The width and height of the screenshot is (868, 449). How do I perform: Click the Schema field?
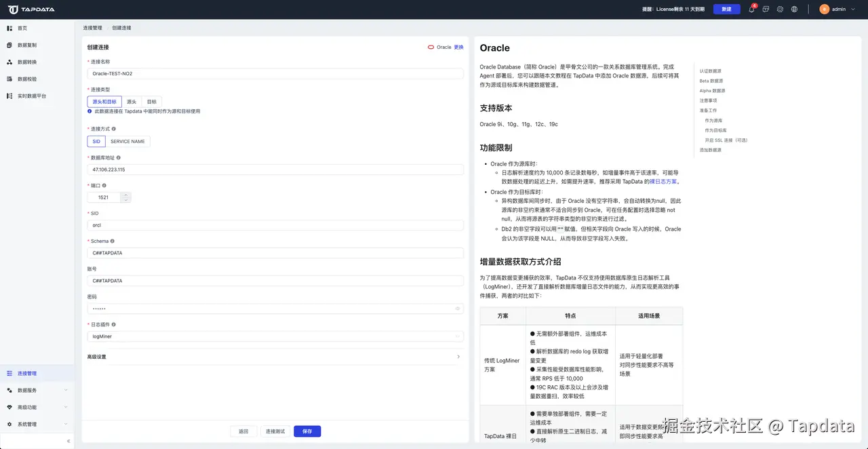pyautogui.click(x=275, y=253)
